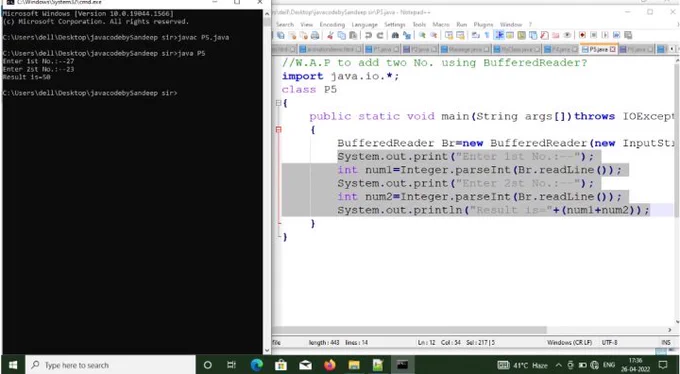Open Replace dialog from toolbar icon

(407, 35)
